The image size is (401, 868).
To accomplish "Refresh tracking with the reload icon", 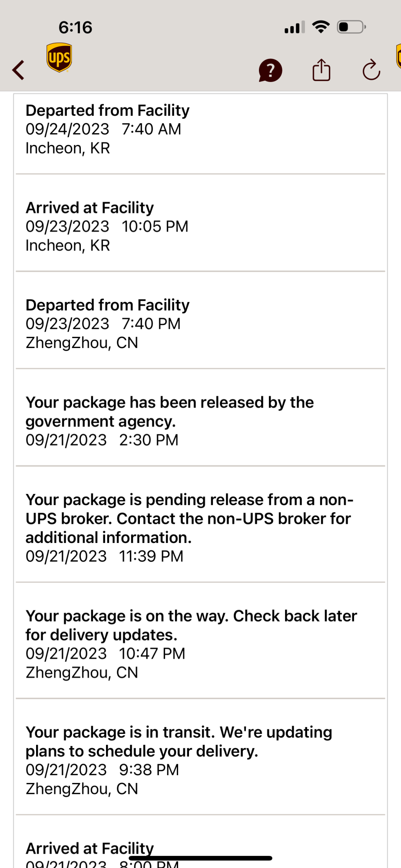I will click(371, 70).
